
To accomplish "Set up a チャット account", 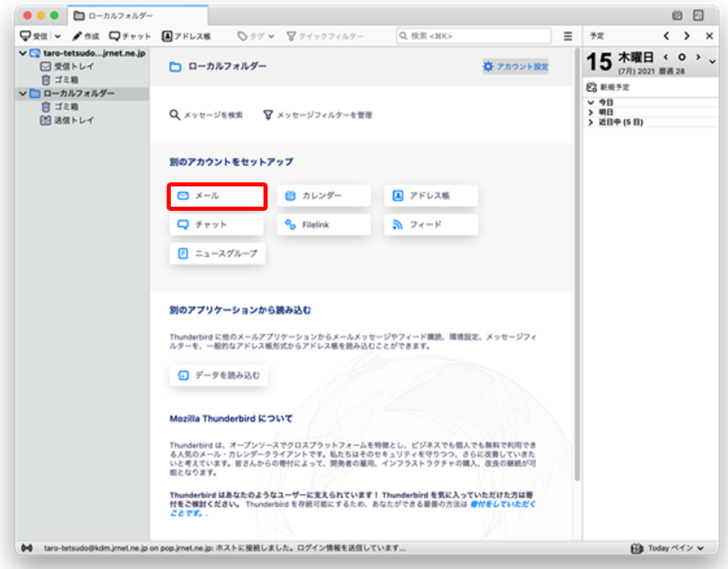I will (x=217, y=225).
